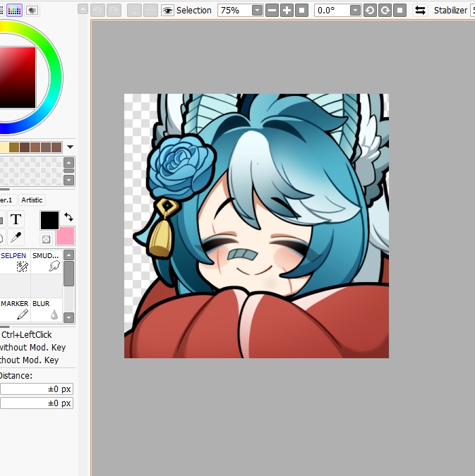Click the flip canvas horizontally icon
The image size is (475, 476).
point(420,11)
